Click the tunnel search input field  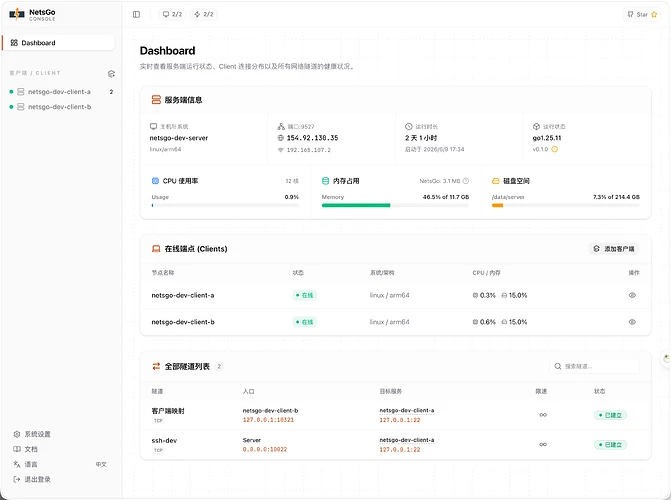click(x=594, y=366)
